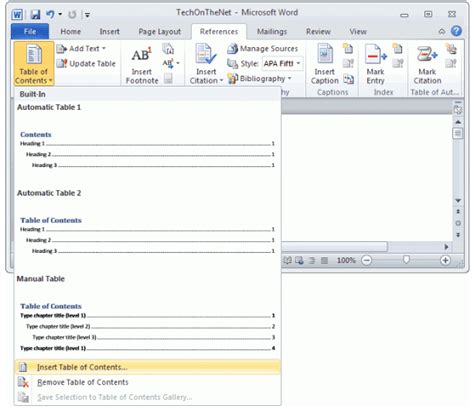Viewport: 474px width, 409px height.
Task: Click Previous Page double-arrow button
Action: (458, 212)
